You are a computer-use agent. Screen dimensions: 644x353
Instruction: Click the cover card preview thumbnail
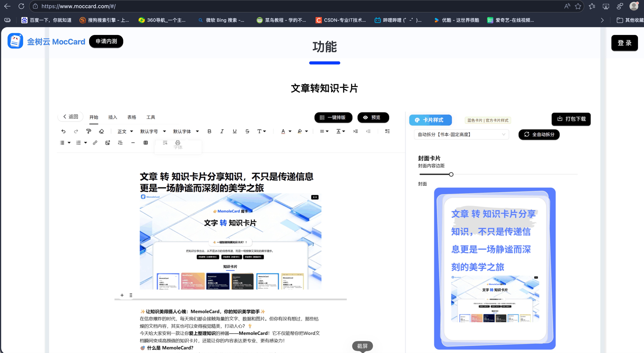click(495, 268)
